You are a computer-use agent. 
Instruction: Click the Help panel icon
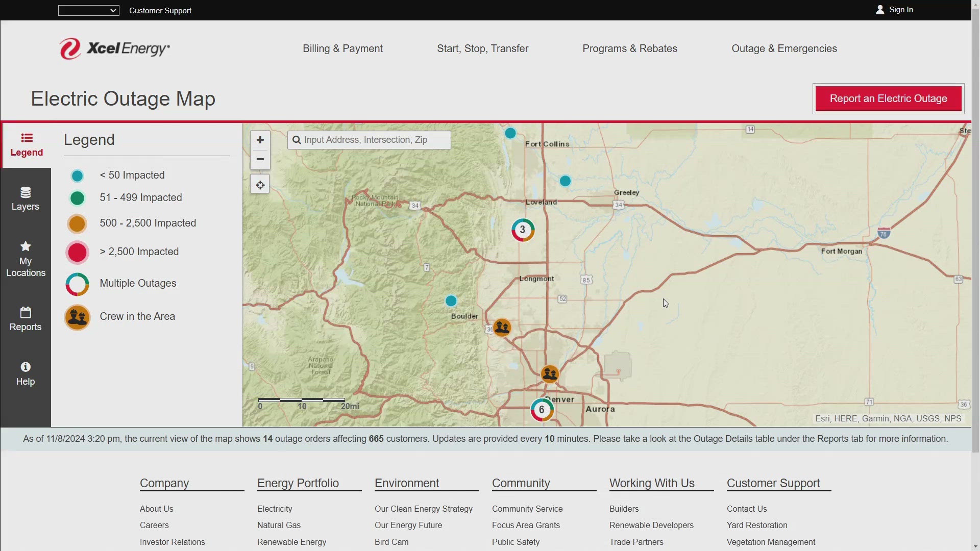(x=26, y=367)
